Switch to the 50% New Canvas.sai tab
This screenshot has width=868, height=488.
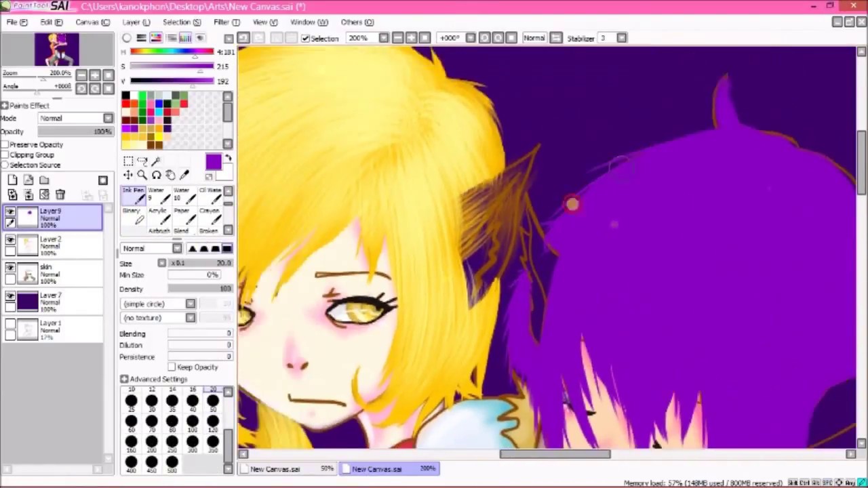pyautogui.click(x=290, y=469)
